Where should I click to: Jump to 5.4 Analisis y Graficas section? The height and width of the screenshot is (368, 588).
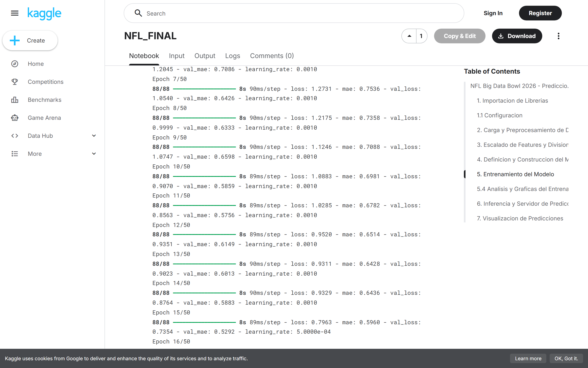click(522, 189)
